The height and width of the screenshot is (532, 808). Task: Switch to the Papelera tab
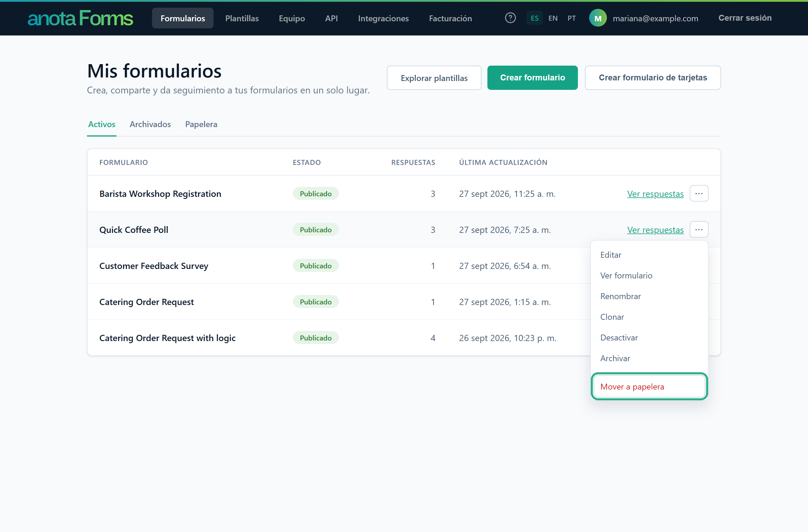click(x=201, y=124)
